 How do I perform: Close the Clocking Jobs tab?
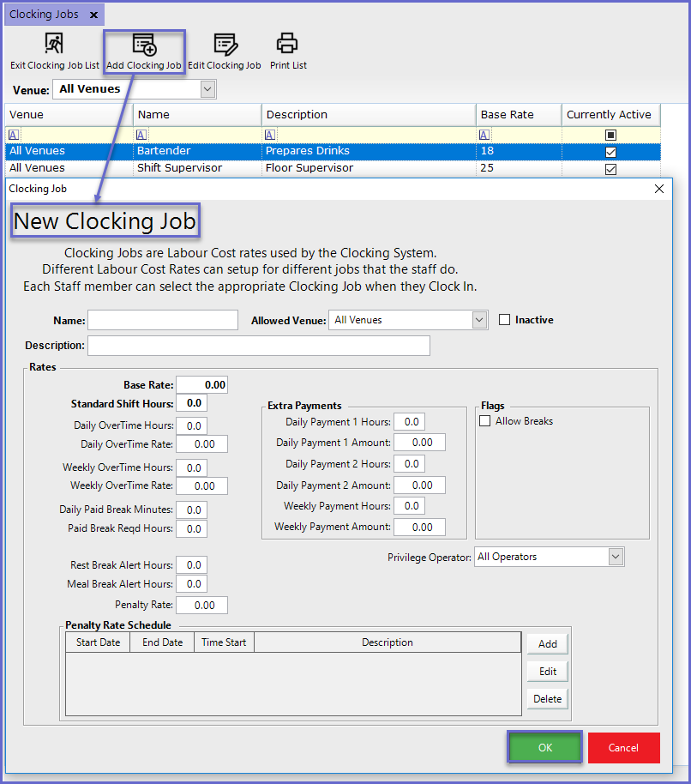(x=93, y=15)
